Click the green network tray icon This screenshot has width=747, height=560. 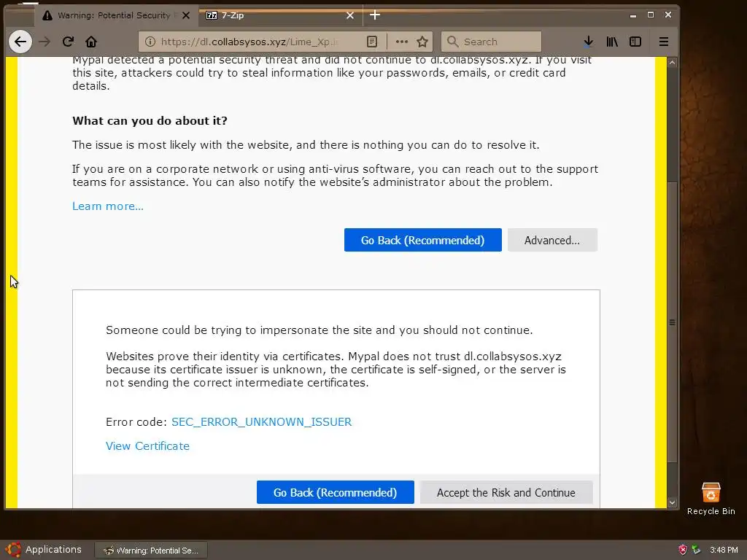pos(696,550)
